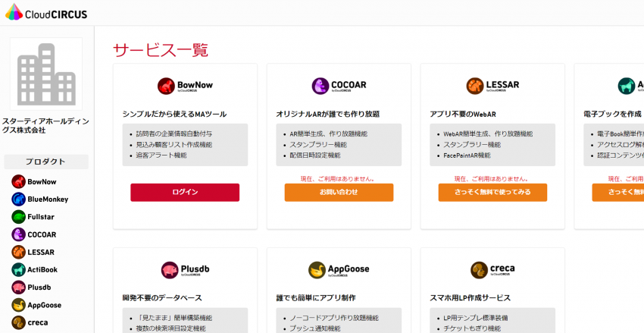The height and width of the screenshot is (333, 644).
Task: Click COCOAR card notice 現在、ご利用はありません。
Action: [338, 179]
